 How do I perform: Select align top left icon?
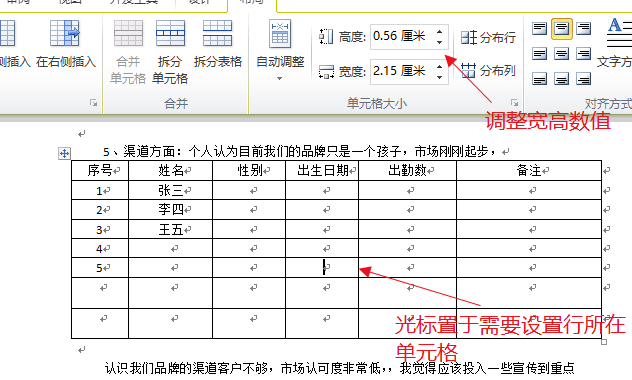pyautogui.click(x=539, y=29)
